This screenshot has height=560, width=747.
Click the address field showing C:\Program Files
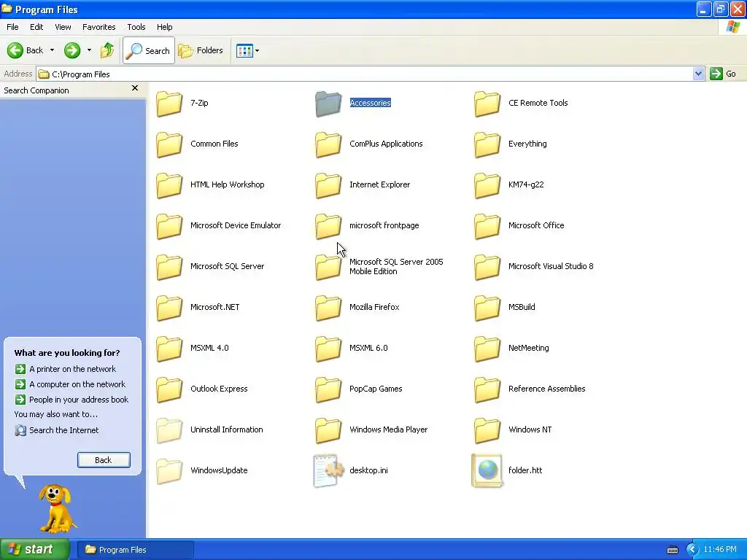click(x=365, y=74)
